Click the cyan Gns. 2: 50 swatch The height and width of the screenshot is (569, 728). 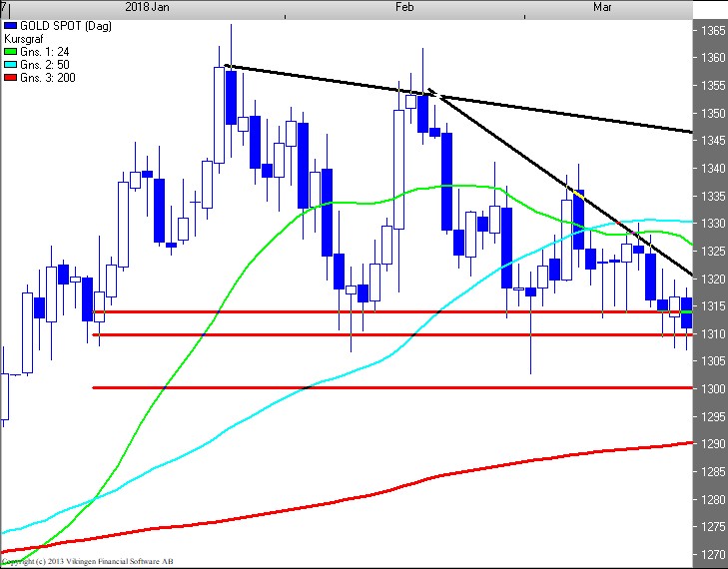[10, 64]
